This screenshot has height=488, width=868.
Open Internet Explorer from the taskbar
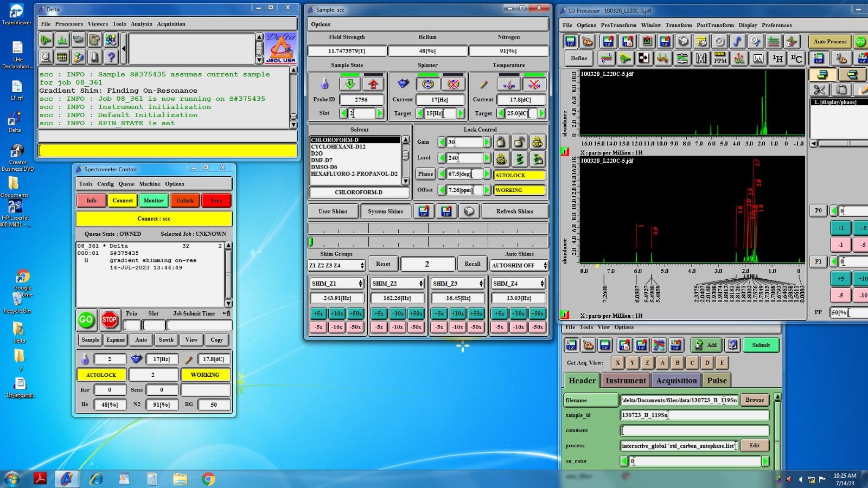pyautogui.click(x=96, y=479)
